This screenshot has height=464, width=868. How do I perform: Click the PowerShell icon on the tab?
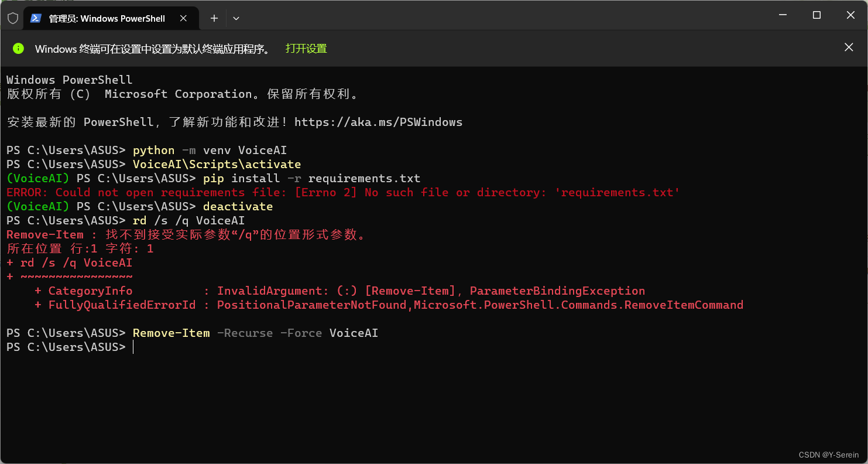click(36, 18)
